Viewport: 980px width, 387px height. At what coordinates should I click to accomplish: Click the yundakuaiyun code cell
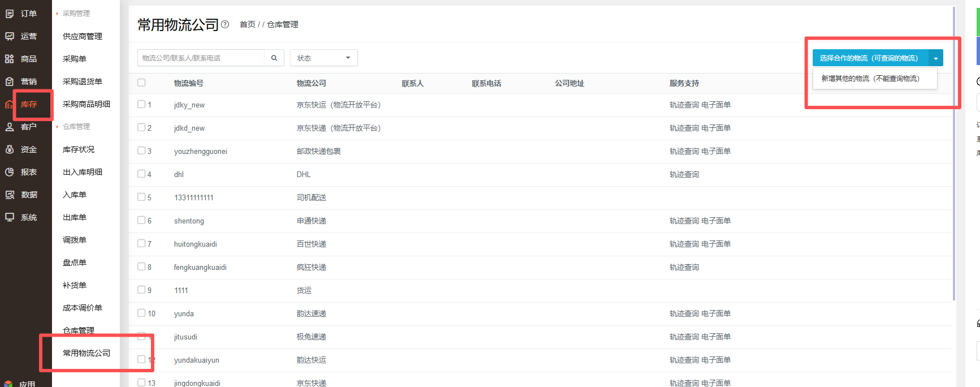click(197, 360)
